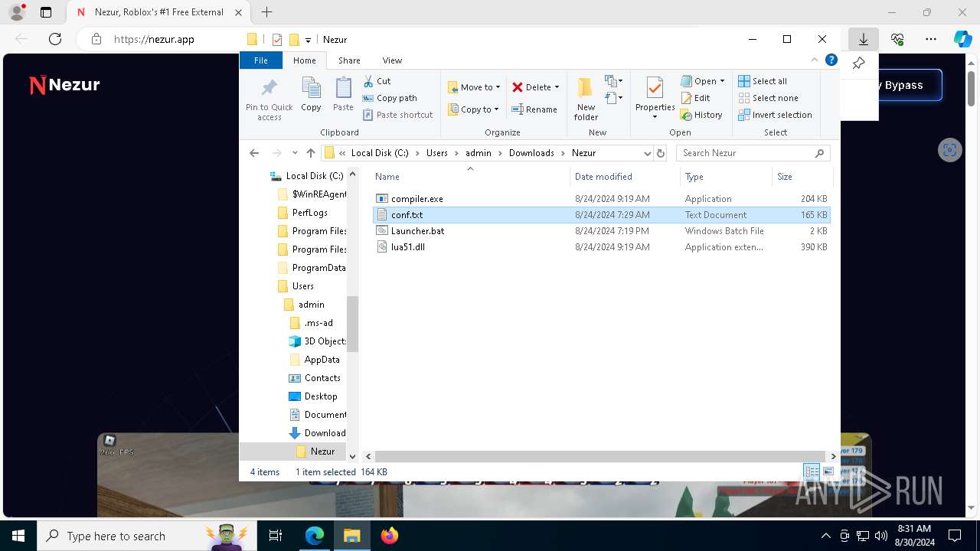Screen dimensions: 980x551
Task: Switch to Home ribbon tab
Action: [x=304, y=60]
